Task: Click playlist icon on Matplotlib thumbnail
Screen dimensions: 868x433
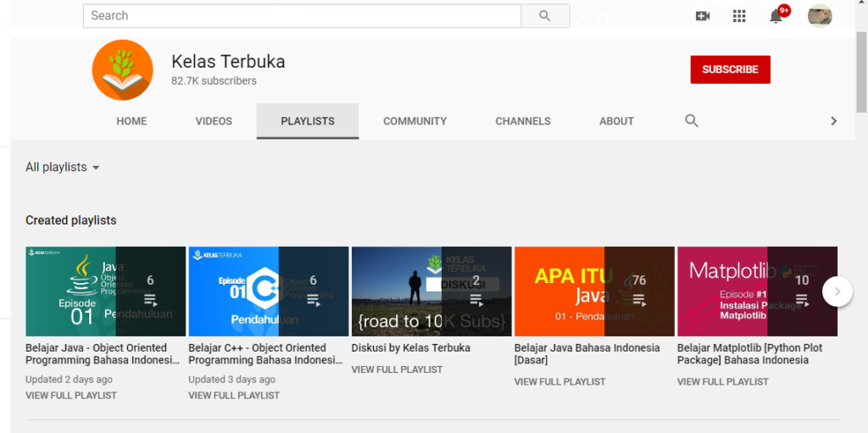Action: click(x=802, y=300)
